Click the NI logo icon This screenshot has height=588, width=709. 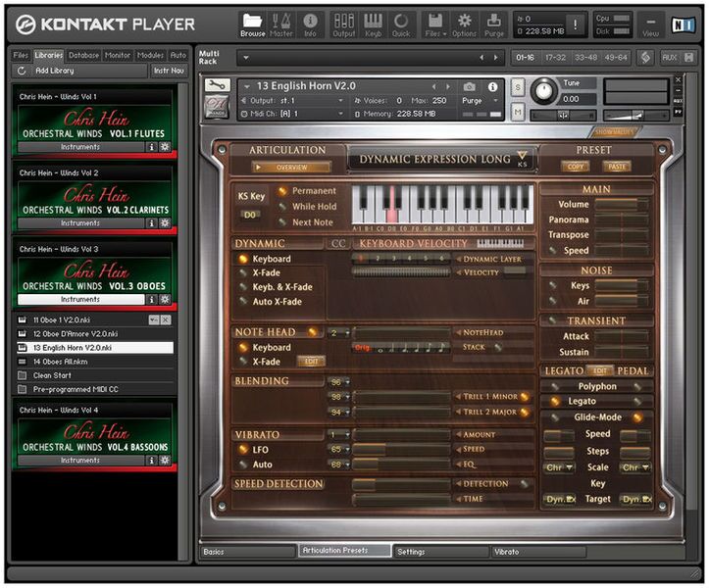pyautogui.click(x=683, y=24)
